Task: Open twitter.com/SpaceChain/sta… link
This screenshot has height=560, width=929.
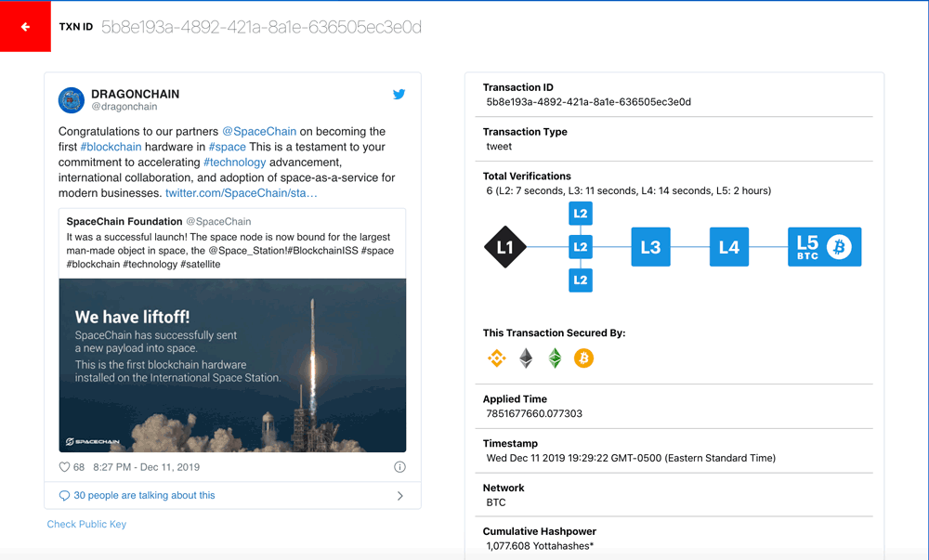Action: [242, 193]
